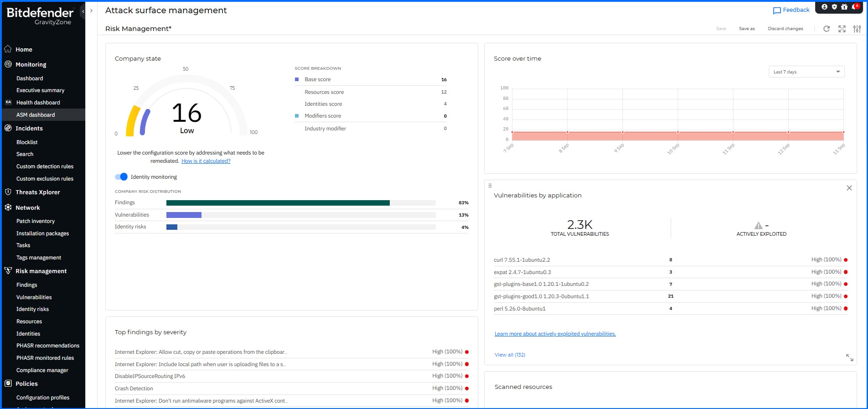Go to Patch inventory in the sidebar
Viewport: 868px width, 409px height.
36,221
